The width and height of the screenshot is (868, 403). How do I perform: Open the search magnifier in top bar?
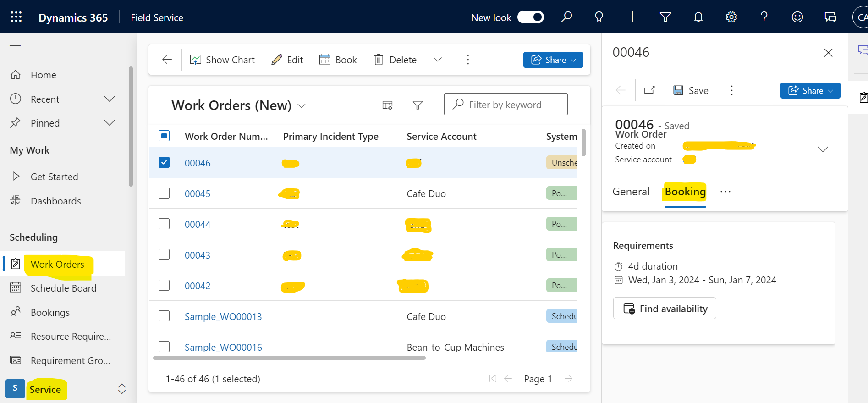[566, 17]
